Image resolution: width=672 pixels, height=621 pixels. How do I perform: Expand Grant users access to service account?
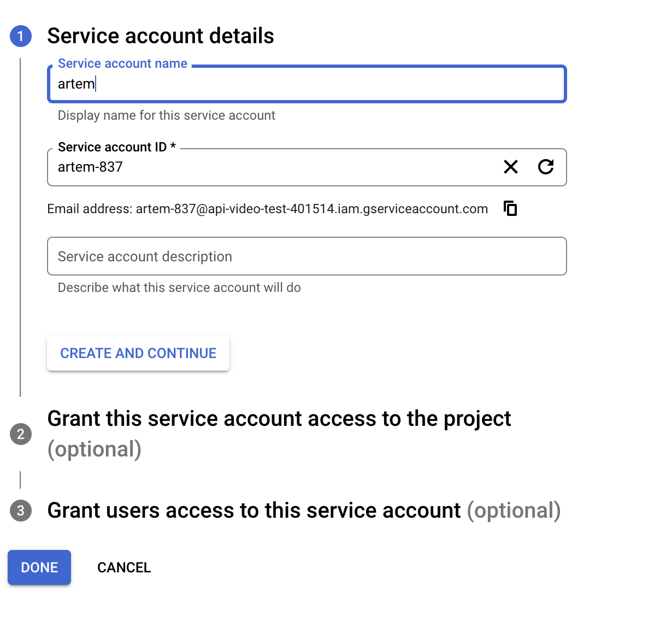point(254,511)
